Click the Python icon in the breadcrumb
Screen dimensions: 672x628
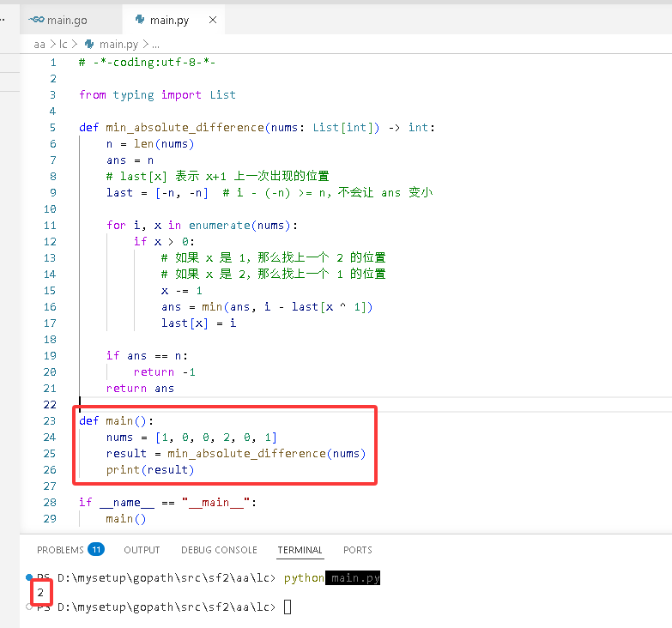(x=89, y=44)
